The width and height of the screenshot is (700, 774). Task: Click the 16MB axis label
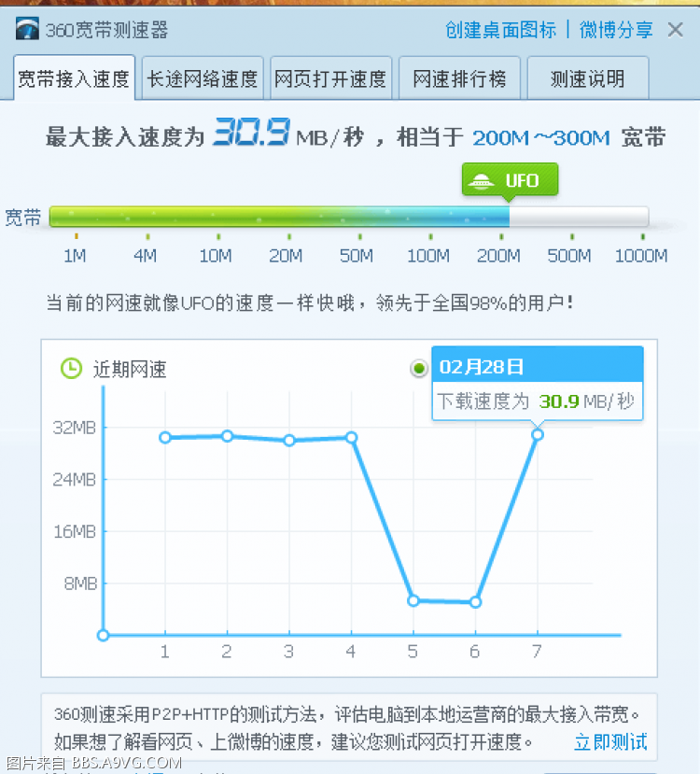[75, 531]
